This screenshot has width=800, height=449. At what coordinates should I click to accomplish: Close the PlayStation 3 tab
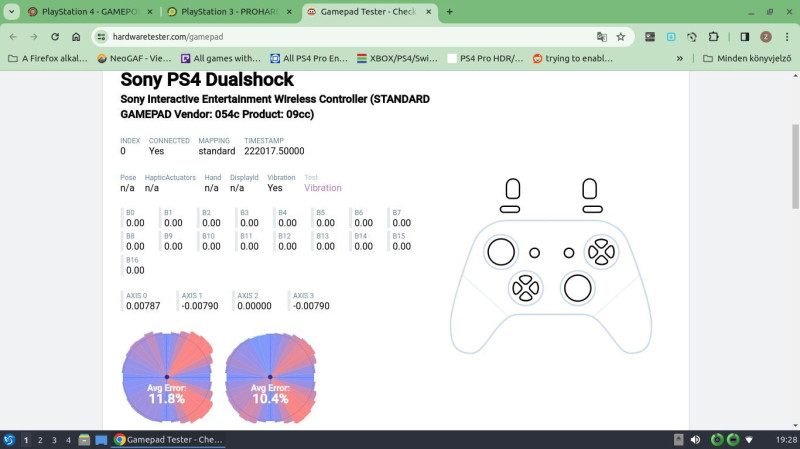(x=289, y=11)
